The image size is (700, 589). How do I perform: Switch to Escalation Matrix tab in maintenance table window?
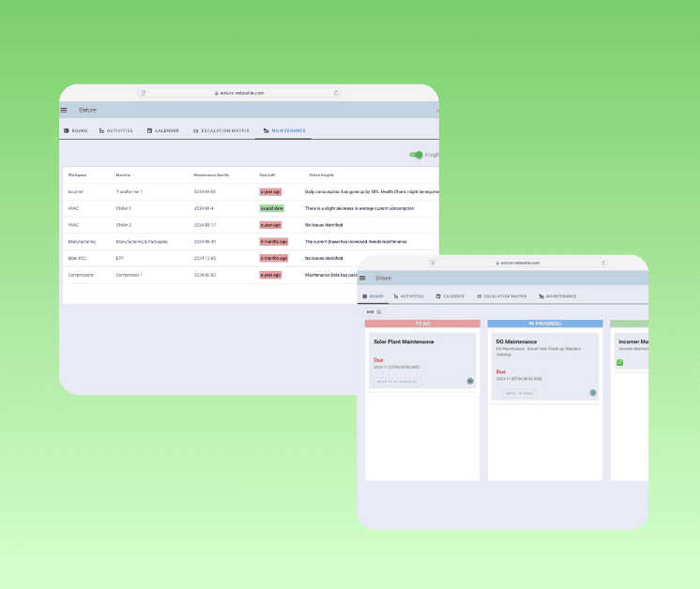(221, 131)
